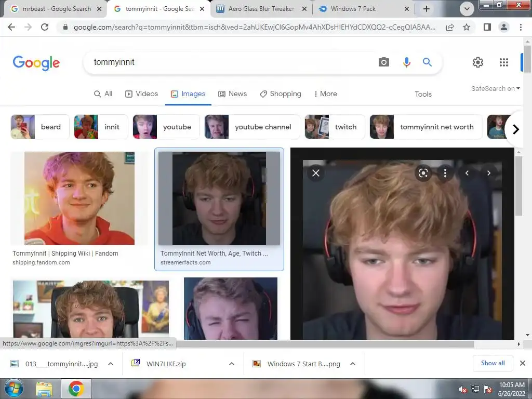532x399 pixels.
Task: Open the Chrome side panel icon
Action: (x=487, y=27)
